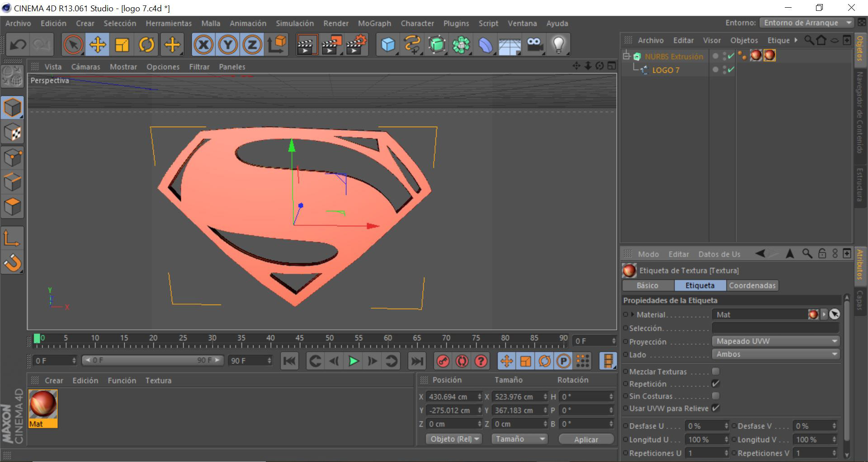Image resolution: width=868 pixels, height=462 pixels.
Task: Open Render Settings icon with gear
Action: pyautogui.click(x=356, y=44)
